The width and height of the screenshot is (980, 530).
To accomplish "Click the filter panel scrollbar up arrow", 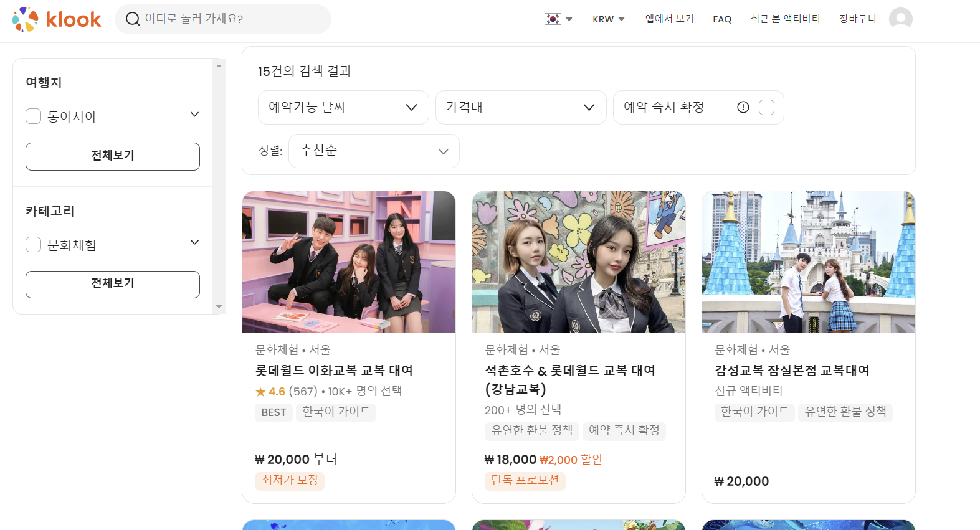I will 219,65.
